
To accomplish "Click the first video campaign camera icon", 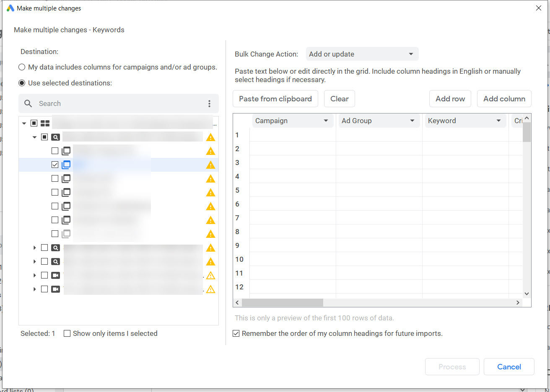I will [55, 275].
